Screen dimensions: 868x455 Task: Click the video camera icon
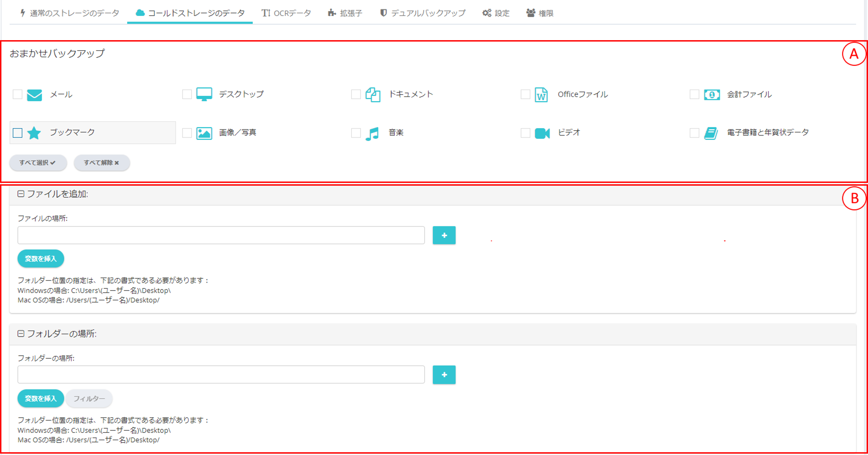542,133
